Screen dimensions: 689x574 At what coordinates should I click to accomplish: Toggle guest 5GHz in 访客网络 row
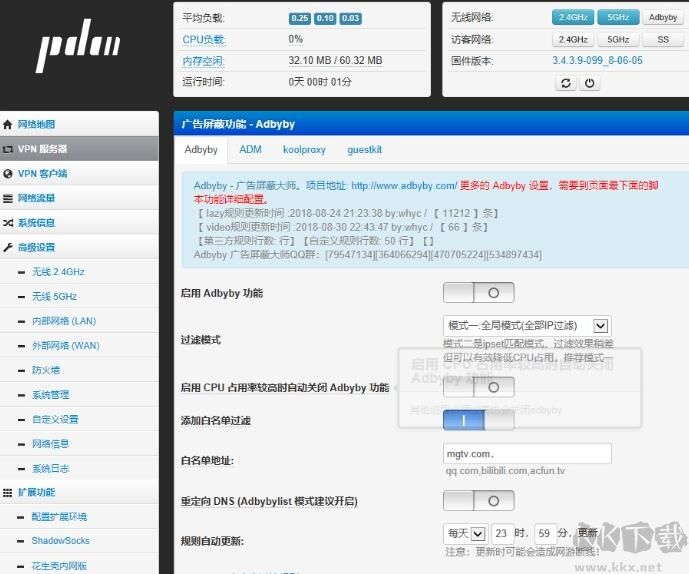618,40
